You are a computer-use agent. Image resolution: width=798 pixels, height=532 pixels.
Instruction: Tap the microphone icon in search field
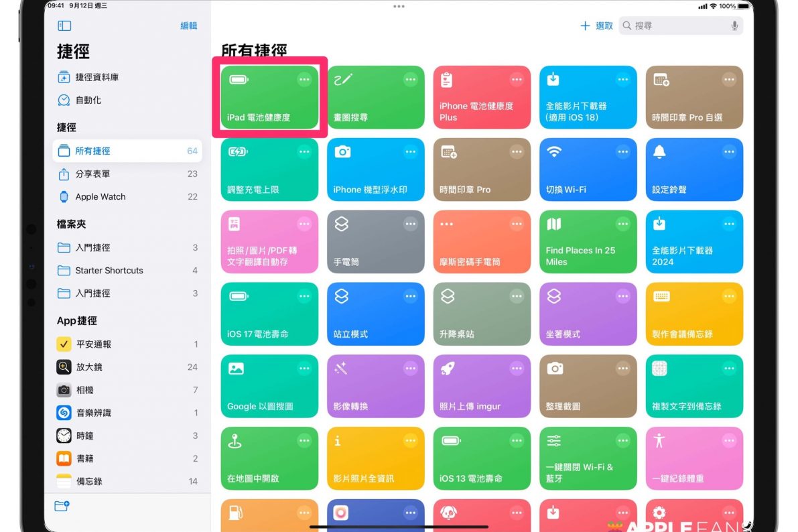(734, 25)
